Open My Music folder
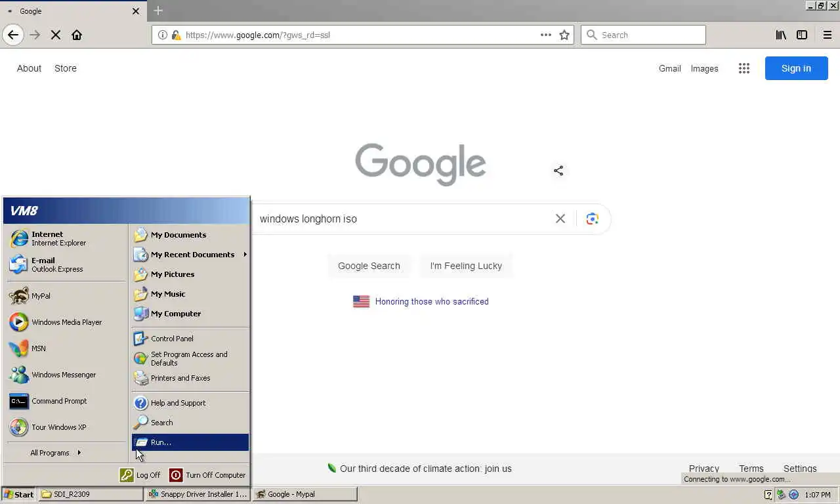The height and width of the screenshot is (504, 840). [190, 294]
